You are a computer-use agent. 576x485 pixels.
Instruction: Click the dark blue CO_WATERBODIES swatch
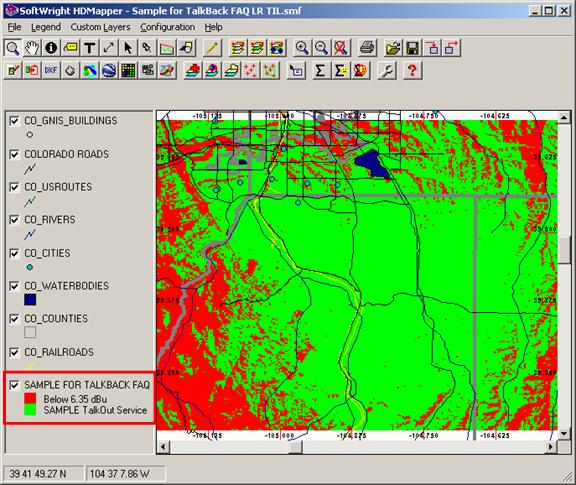(30, 299)
